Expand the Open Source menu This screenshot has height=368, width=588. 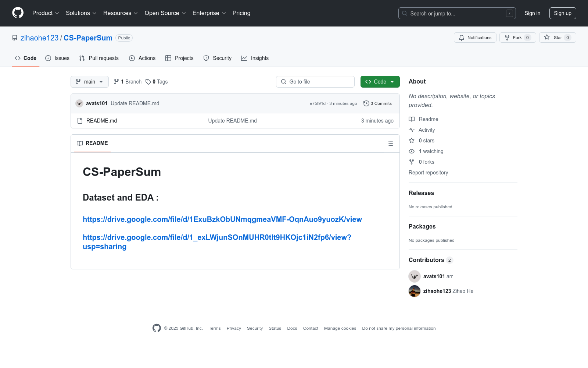165,13
